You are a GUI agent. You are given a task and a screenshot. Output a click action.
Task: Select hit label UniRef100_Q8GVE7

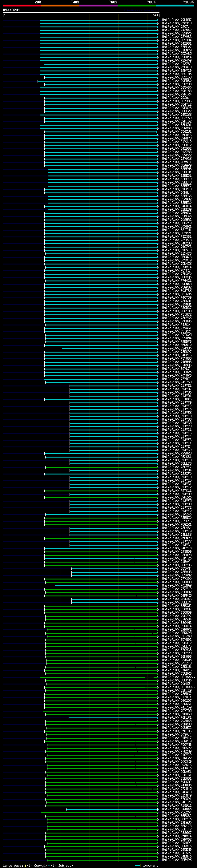pos(177,467)
